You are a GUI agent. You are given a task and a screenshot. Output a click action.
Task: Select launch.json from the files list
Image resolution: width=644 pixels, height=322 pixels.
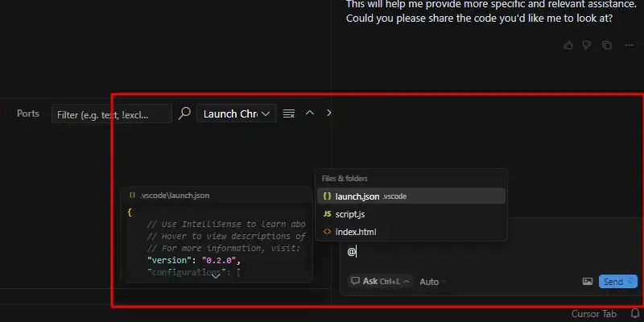click(411, 196)
